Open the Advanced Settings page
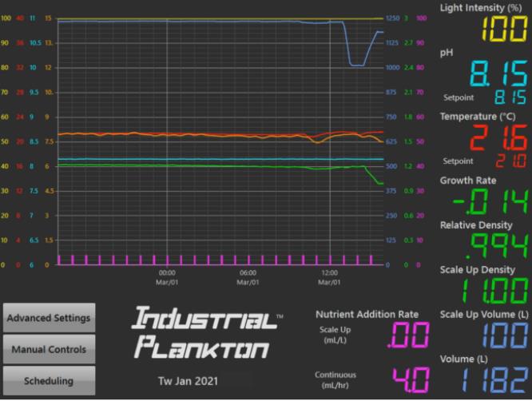Image resolution: width=532 pixels, height=401 pixels. coord(49,318)
